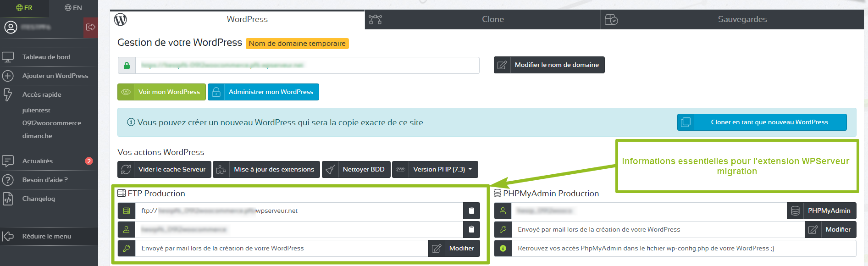Viewport: 868px width, 266px height.
Task: Copy the FTP username to clipboard
Action: click(x=471, y=229)
